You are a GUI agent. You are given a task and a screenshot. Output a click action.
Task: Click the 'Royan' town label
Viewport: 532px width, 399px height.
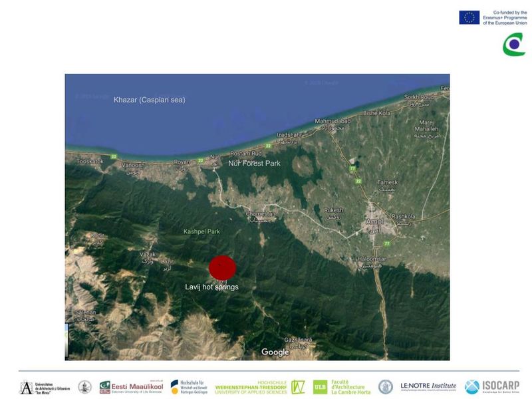coord(182,162)
